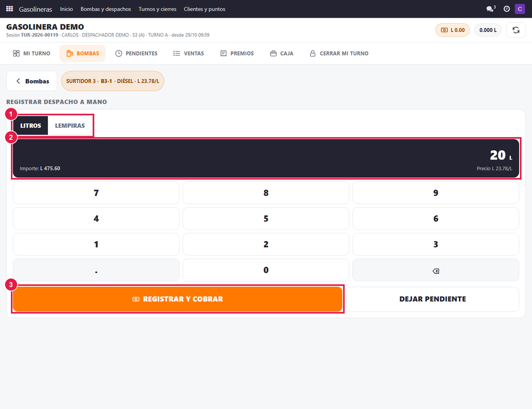
Task: Click the Precio L 23.78/L text
Action: coord(495,168)
